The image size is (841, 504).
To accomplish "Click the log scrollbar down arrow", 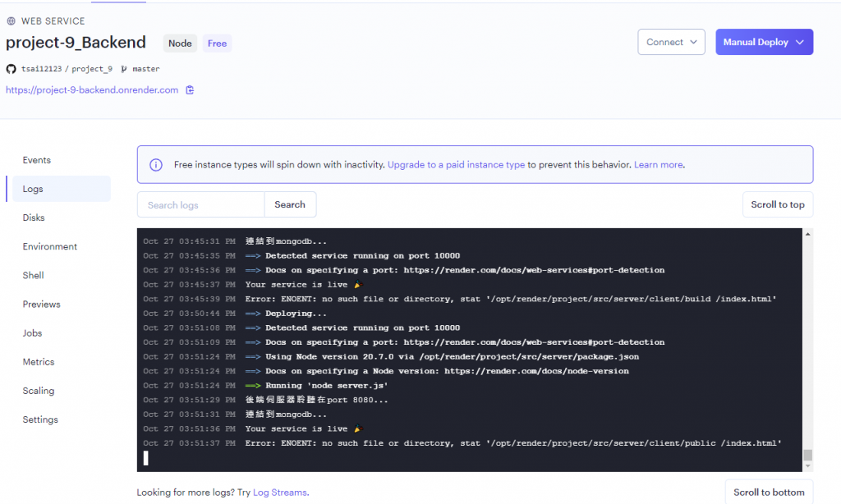I will (808, 466).
